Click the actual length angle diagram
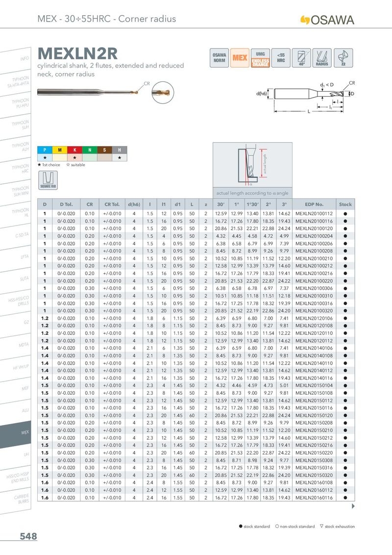This screenshot has width=392, height=555. pyautogui.click(x=253, y=165)
